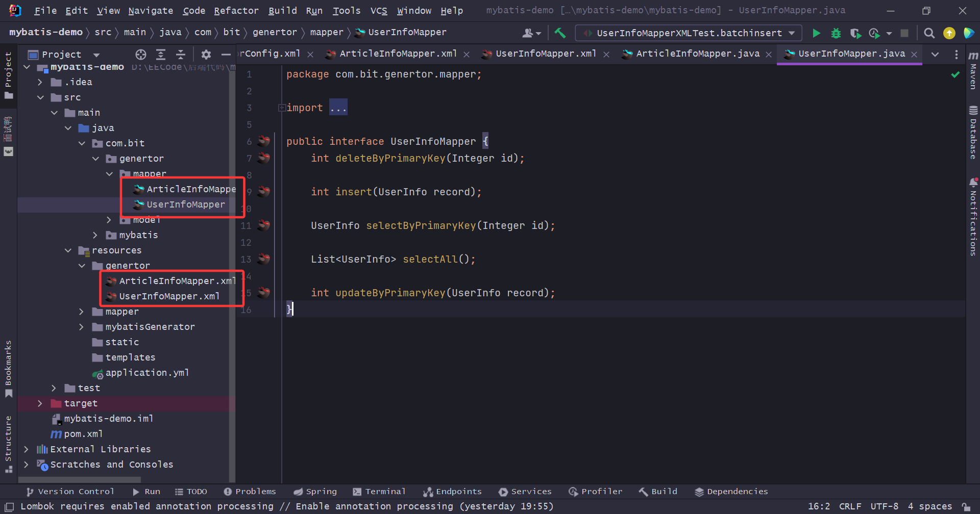This screenshot has height=514, width=980.
Task: Click MyBatis gutter icon on selectAll line
Action: click(x=264, y=259)
